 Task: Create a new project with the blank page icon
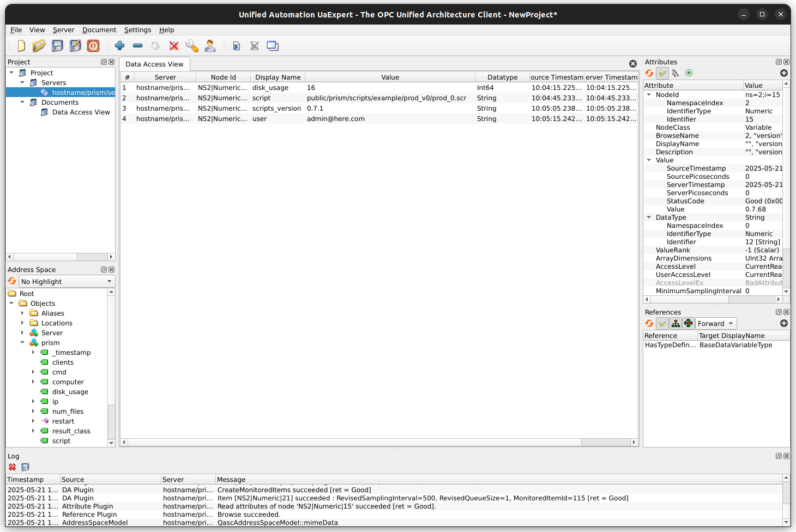point(21,46)
